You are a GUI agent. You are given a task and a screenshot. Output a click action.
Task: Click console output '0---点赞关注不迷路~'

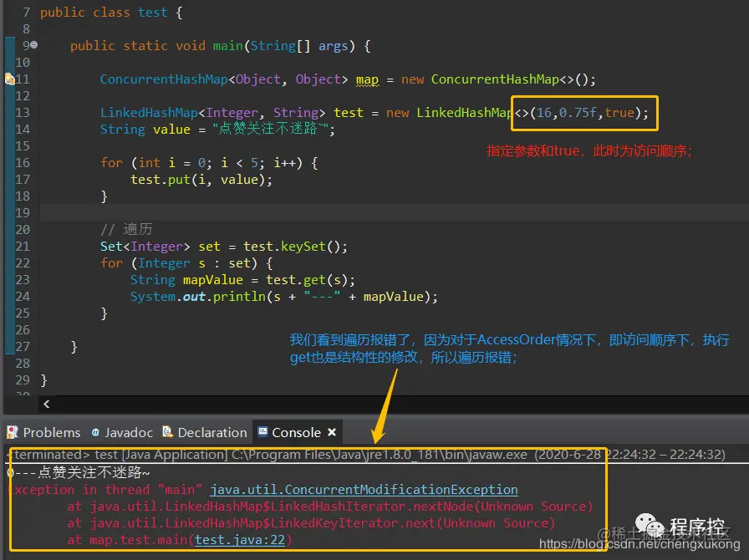coord(79,472)
